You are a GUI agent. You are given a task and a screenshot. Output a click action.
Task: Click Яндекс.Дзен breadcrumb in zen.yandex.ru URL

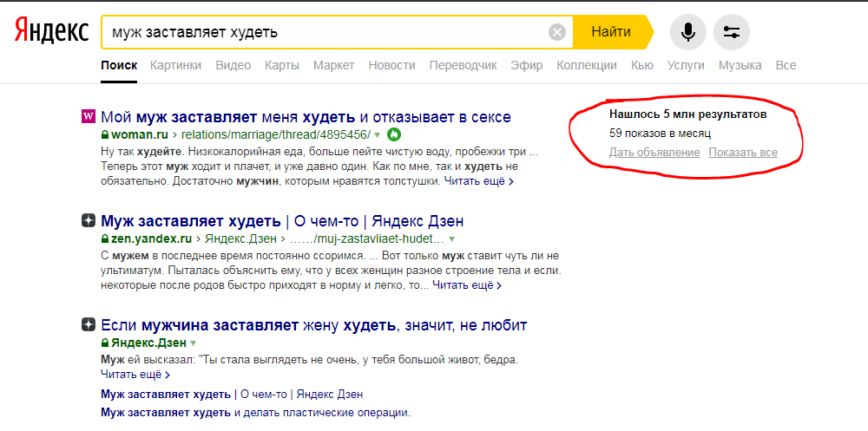(x=242, y=239)
